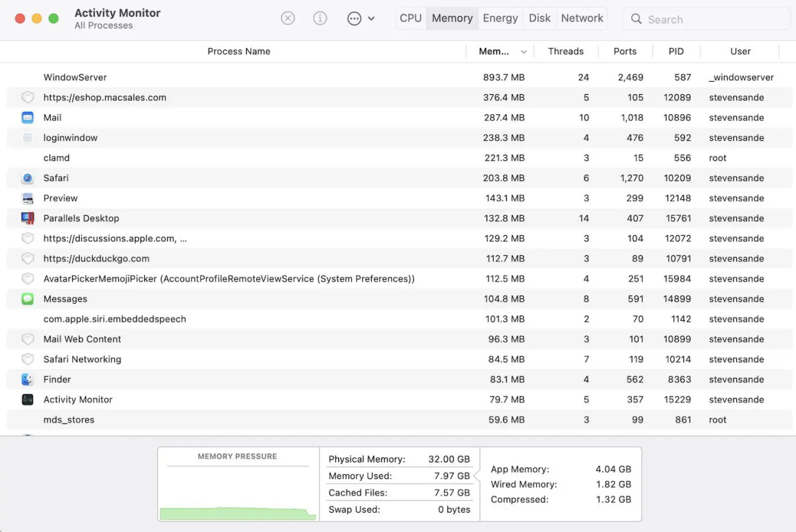Open the ellipsis actions menu icon
Image resolution: width=796 pixels, height=532 pixels.
354,19
